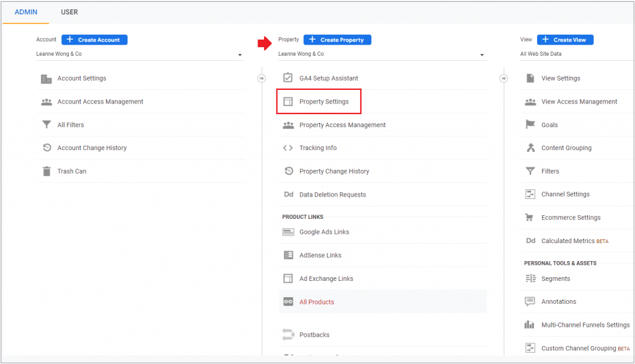Open Google Ads Links
Image resolution: width=635 pixels, height=364 pixels.
click(x=324, y=232)
